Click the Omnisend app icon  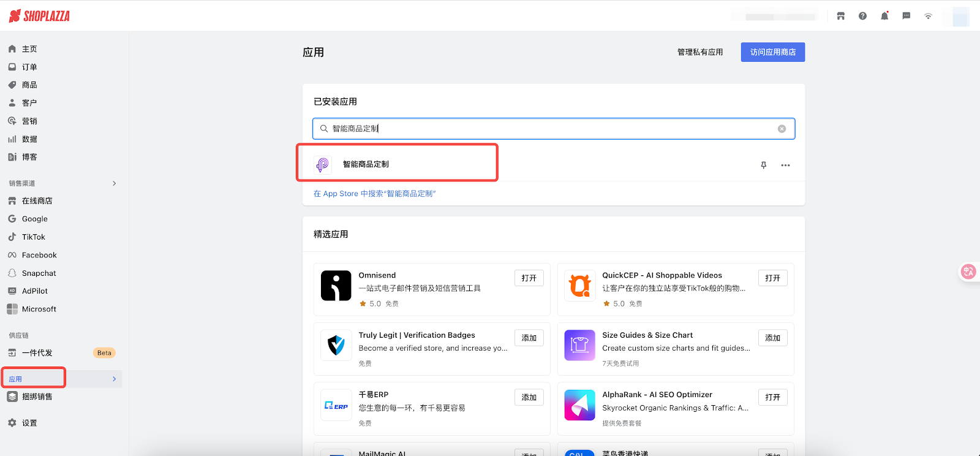click(x=336, y=286)
